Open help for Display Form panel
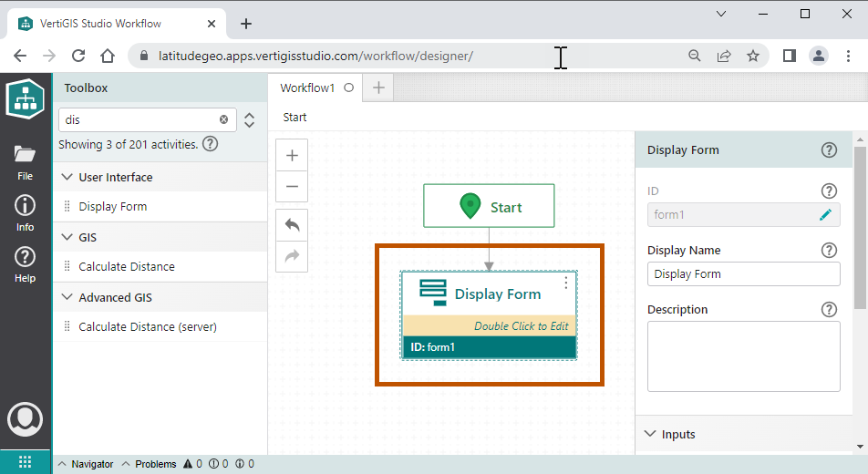This screenshot has width=868, height=474. 829,150
